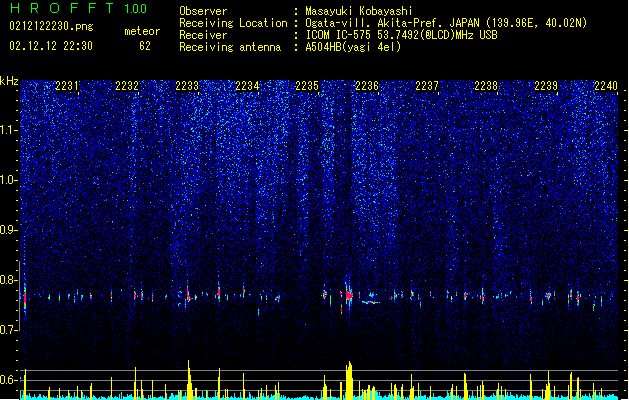
Task: Click the 2239 time marker
Action: 546,86
